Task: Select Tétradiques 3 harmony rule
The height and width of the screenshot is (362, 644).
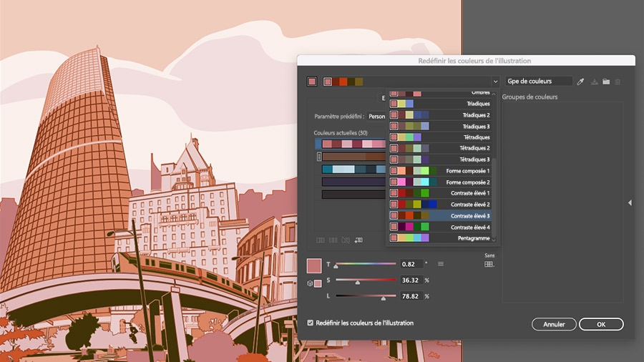Action: (440, 160)
